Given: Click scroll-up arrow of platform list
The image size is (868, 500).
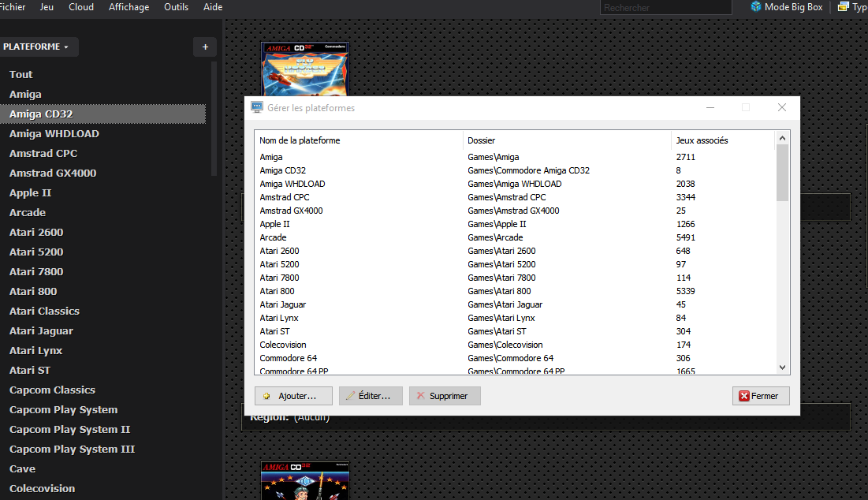Looking at the screenshot, I should [x=782, y=138].
